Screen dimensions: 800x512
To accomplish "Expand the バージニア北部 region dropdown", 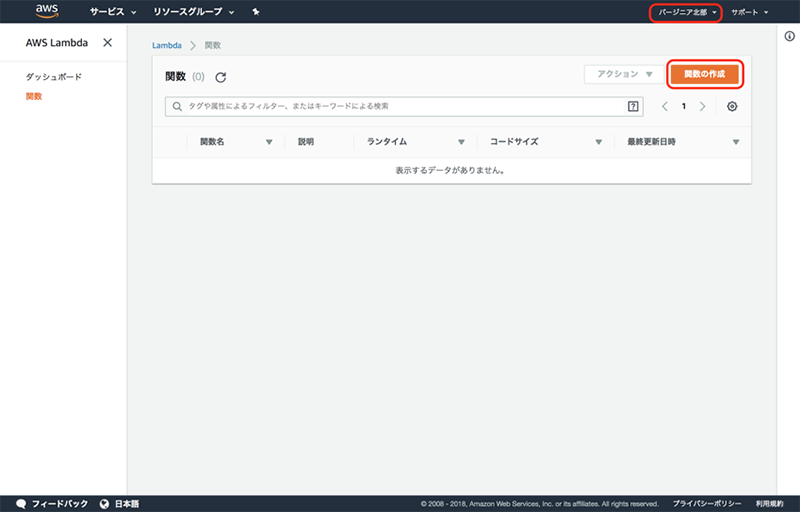I will 687,12.
